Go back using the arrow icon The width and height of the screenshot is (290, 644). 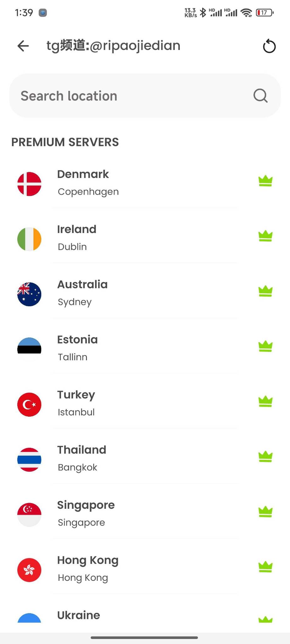[23, 46]
